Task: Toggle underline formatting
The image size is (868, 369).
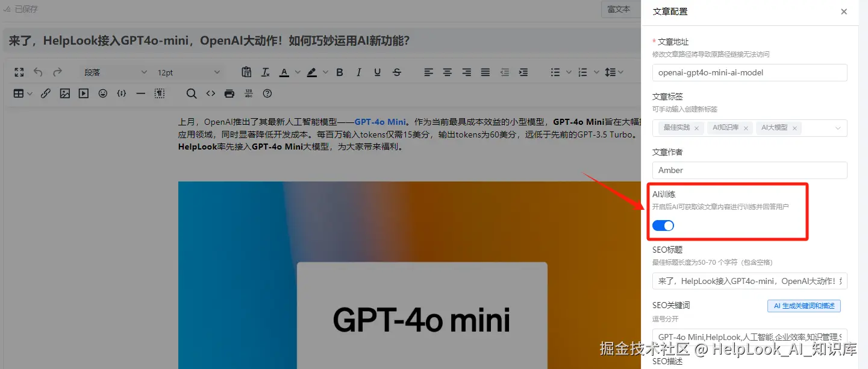Action: 378,72
